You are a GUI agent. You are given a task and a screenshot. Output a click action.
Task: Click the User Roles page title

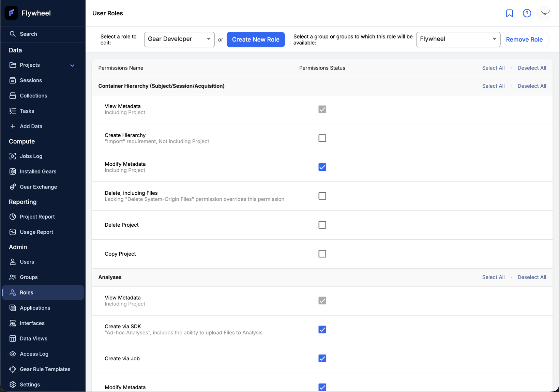pos(108,13)
